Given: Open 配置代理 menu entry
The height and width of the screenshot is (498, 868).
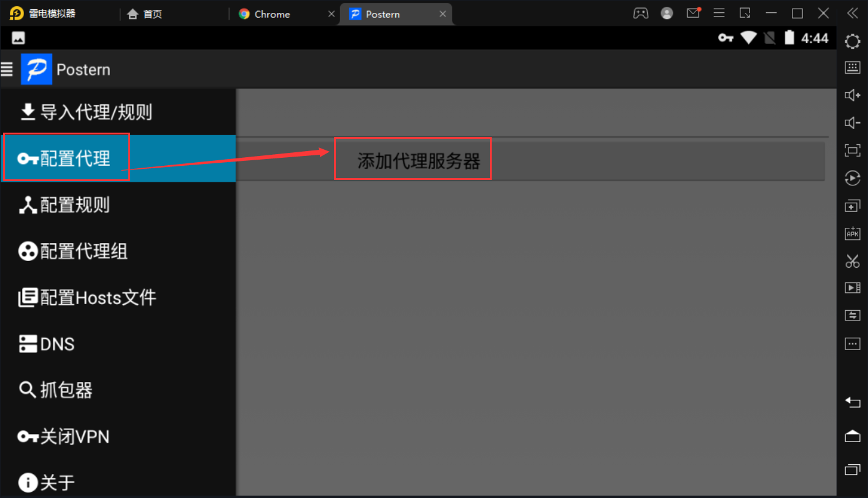Looking at the screenshot, I should click(x=118, y=158).
